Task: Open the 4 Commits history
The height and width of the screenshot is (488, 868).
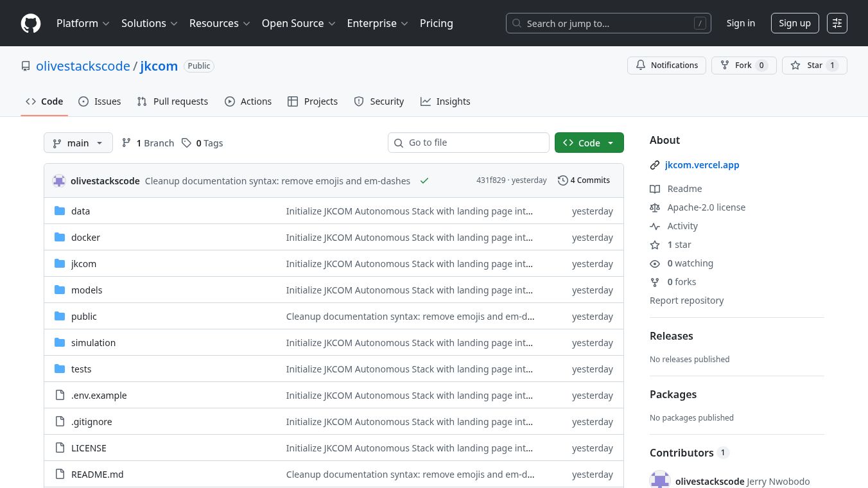Action: (584, 180)
